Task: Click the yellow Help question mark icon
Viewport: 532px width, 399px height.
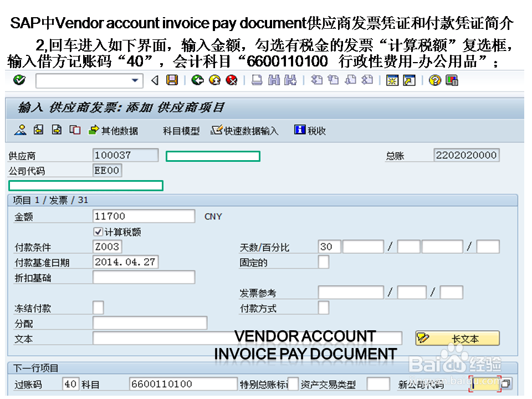Action: pos(434,80)
